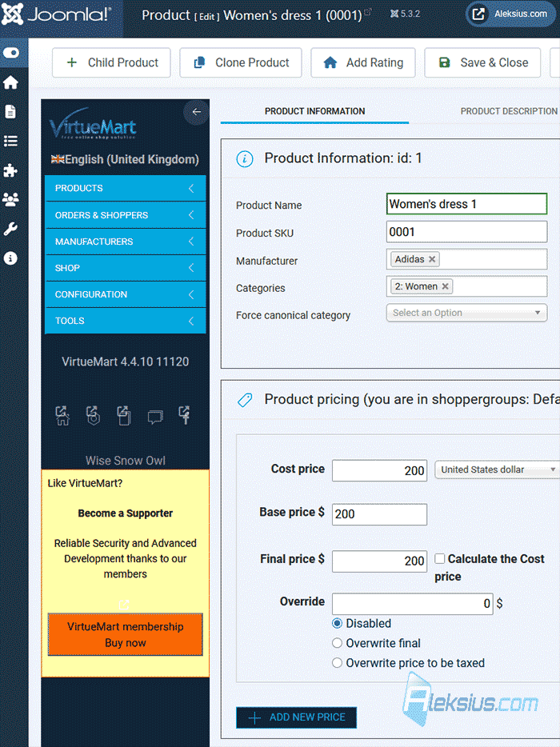Expand the CONFIGURATION menu
Viewport: 560px width, 747px height.
[126, 294]
